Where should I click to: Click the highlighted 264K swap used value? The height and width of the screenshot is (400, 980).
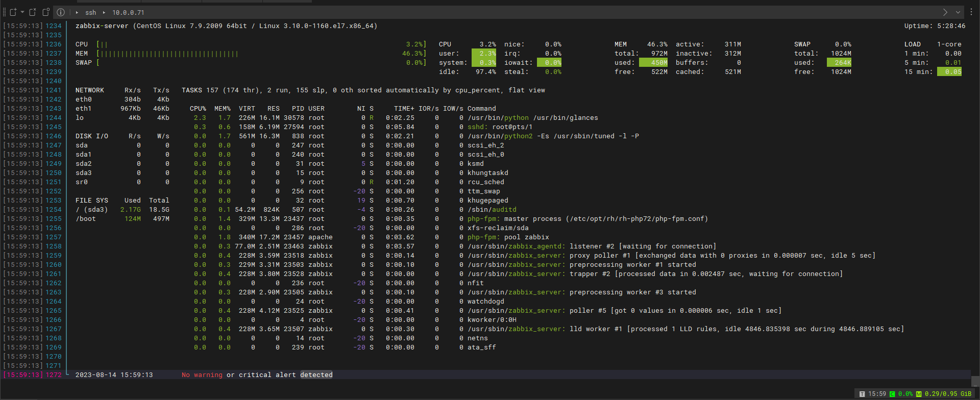click(839, 63)
